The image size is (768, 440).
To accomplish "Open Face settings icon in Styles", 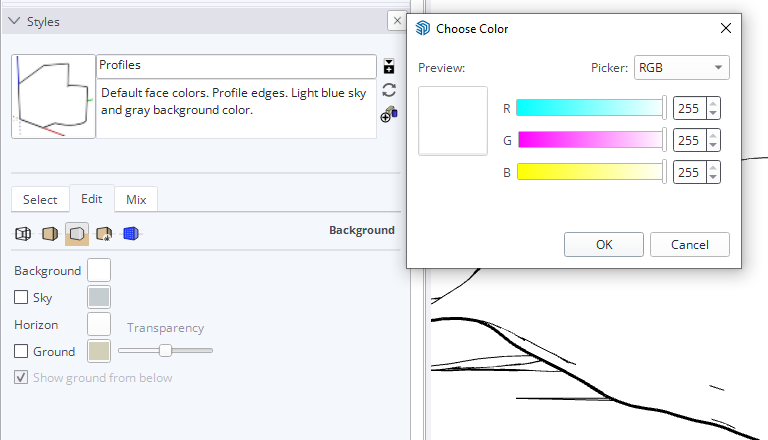I will 50,234.
